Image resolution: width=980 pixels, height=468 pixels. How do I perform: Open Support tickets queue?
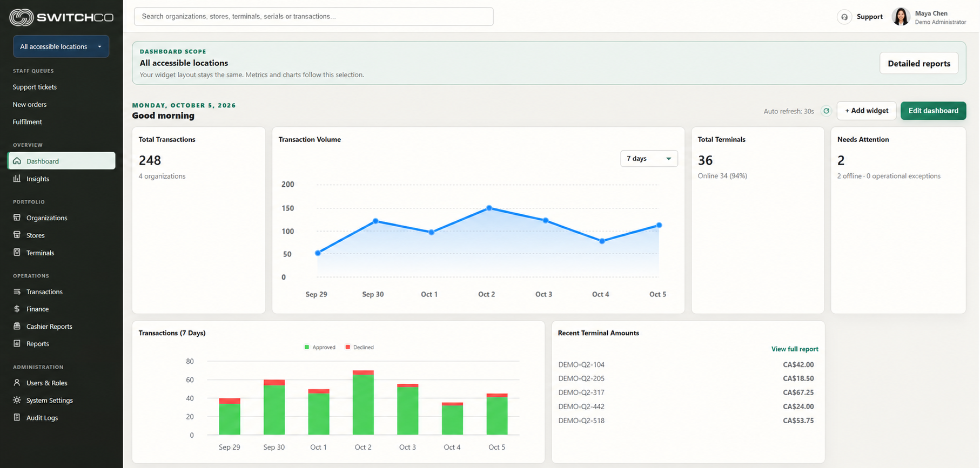click(x=35, y=87)
